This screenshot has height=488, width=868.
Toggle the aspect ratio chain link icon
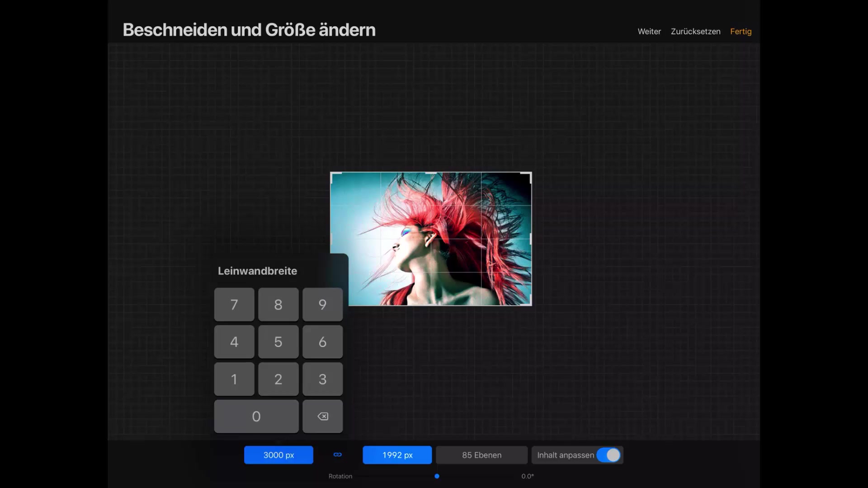click(x=338, y=455)
